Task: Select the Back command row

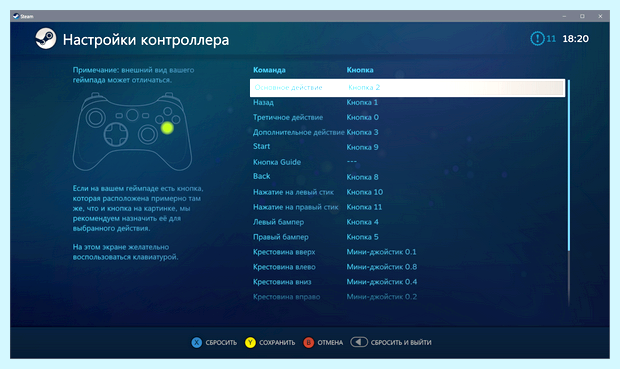Action: click(407, 177)
